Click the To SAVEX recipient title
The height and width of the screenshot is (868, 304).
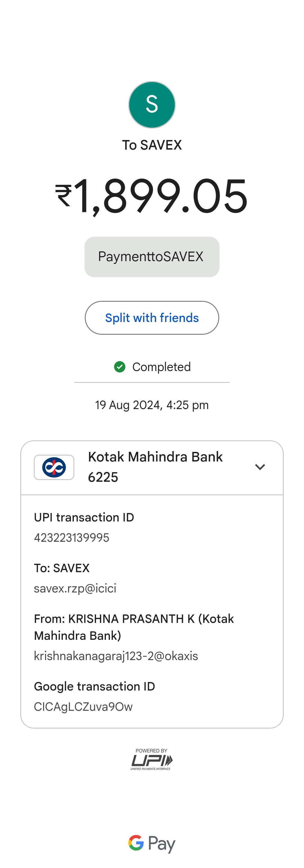[152, 145]
